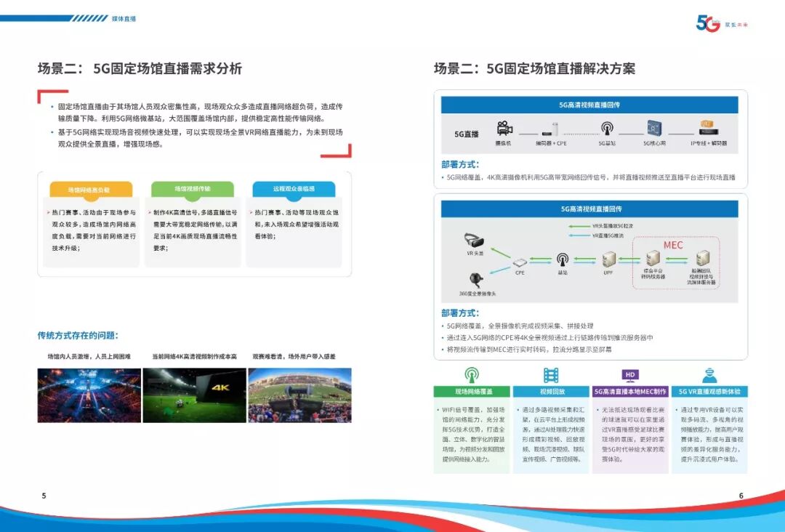
Task: Click page number 6
Action: pos(741,496)
